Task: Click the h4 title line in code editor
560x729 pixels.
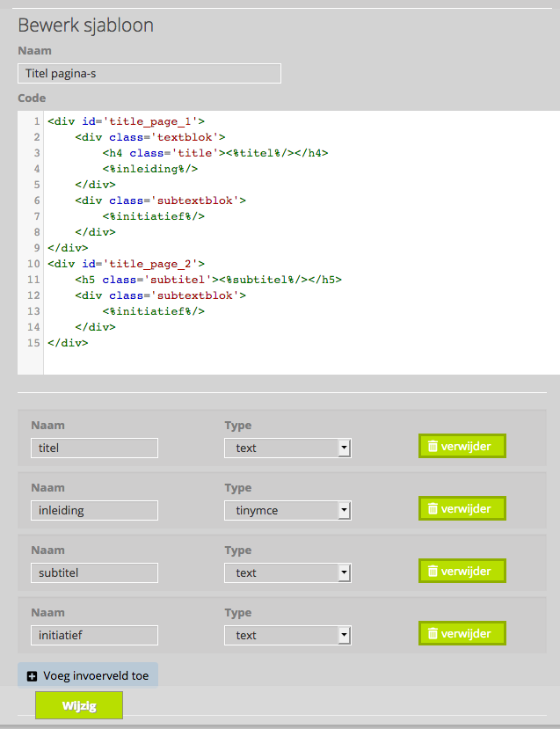Action: (x=215, y=153)
